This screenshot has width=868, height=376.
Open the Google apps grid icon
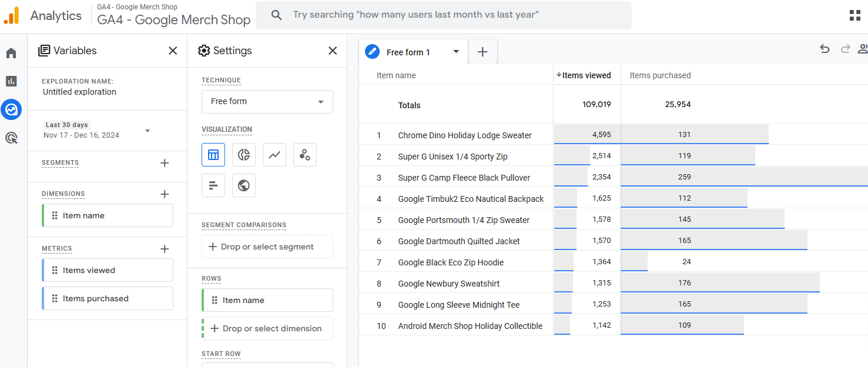(855, 15)
